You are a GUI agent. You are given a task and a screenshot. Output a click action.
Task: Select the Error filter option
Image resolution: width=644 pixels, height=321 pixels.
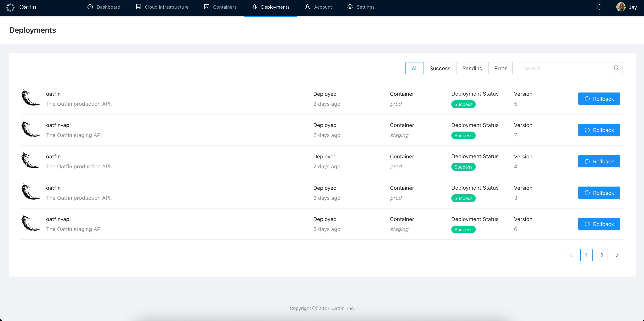pyautogui.click(x=500, y=68)
